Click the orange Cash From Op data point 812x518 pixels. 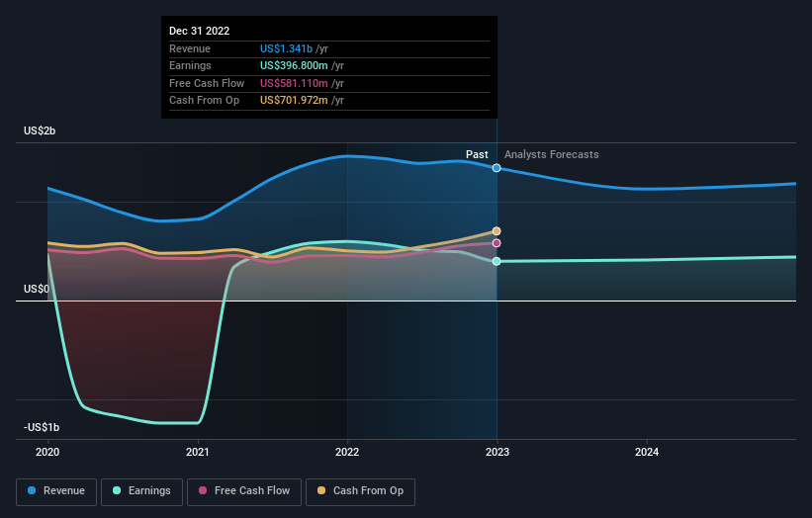(x=496, y=231)
